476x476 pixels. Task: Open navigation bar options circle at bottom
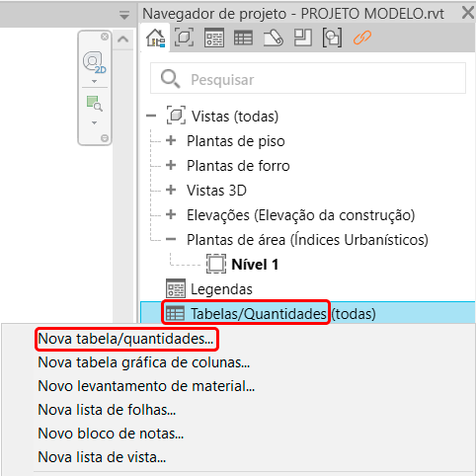click(x=105, y=138)
